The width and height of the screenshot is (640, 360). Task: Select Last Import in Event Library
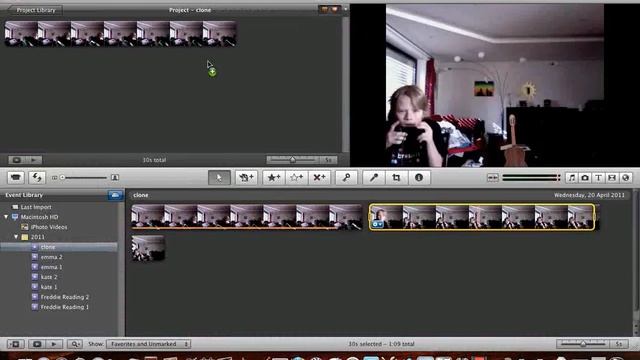pos(36,207)
